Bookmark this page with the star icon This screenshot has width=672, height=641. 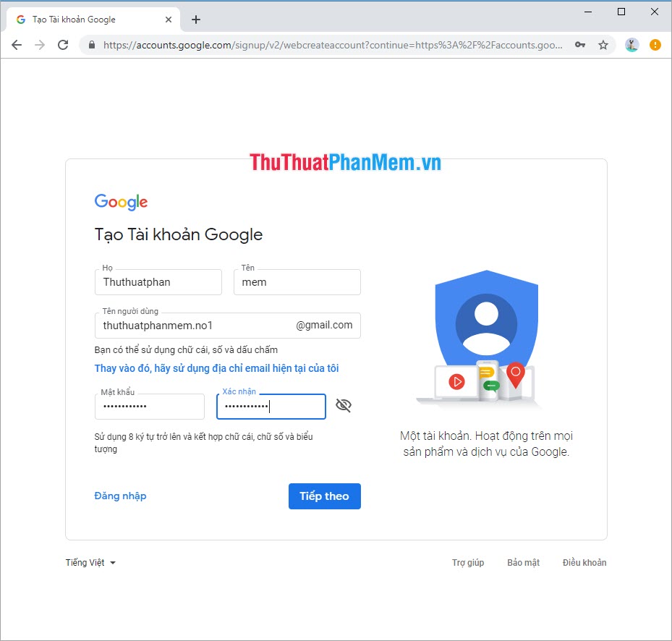[603, 44]
